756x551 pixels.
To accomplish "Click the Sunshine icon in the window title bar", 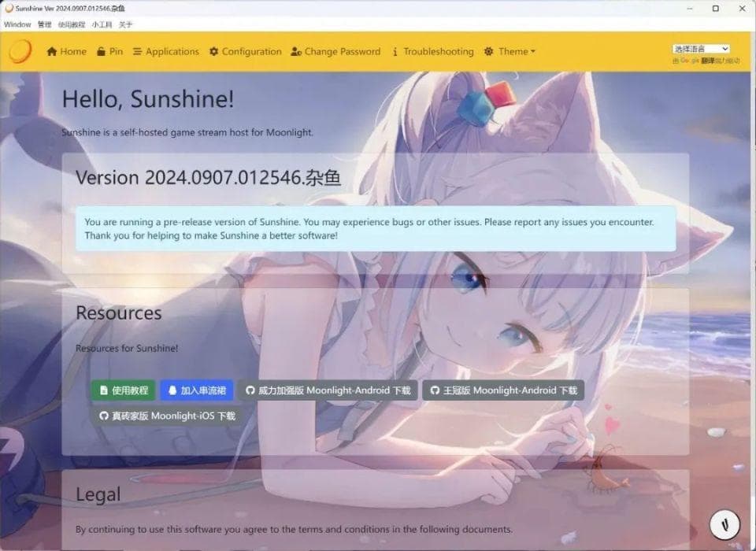I will [x=9, y=8].
